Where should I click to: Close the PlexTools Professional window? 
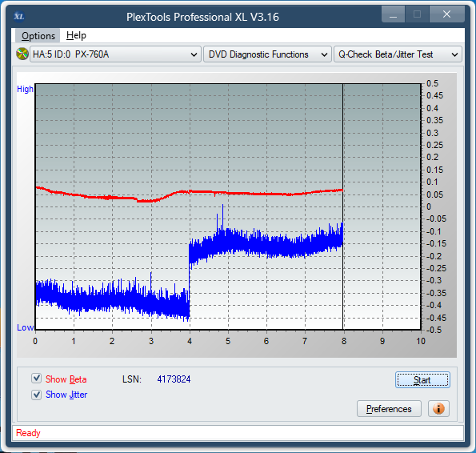(x=446, y=14)
